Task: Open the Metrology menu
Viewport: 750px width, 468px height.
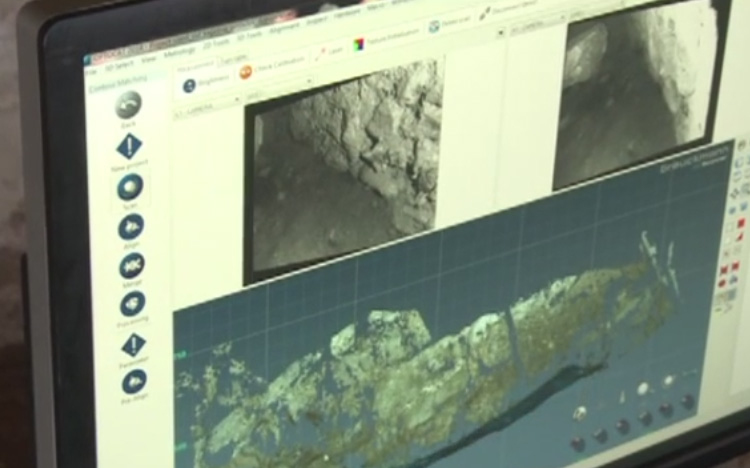Action: (x=179, y=52)
